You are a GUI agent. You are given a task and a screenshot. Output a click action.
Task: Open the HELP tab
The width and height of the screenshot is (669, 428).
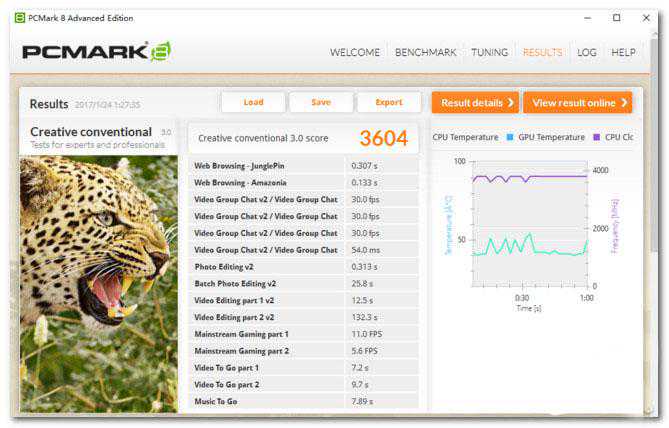tap(623, 53)
